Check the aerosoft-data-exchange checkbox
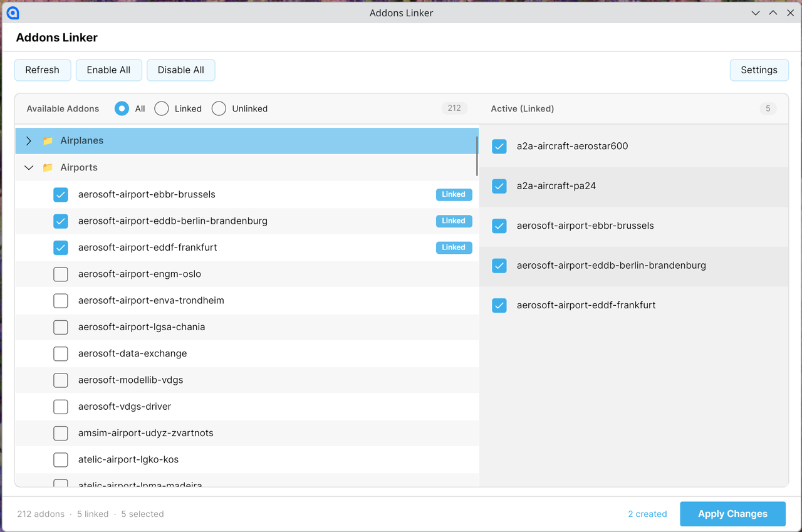Viewport: 802px width, 532px height. click(61, 353)
